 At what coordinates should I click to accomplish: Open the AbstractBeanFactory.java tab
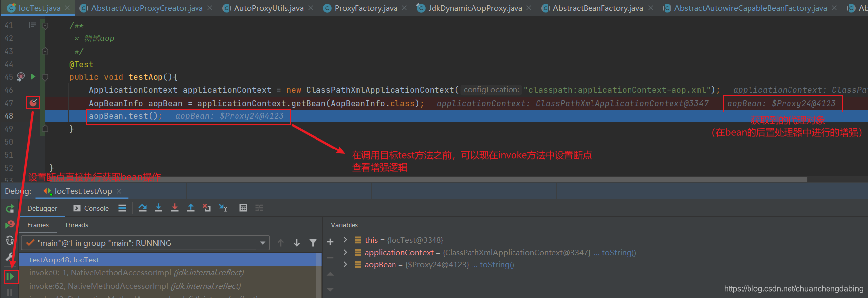(x=598, y=8)
